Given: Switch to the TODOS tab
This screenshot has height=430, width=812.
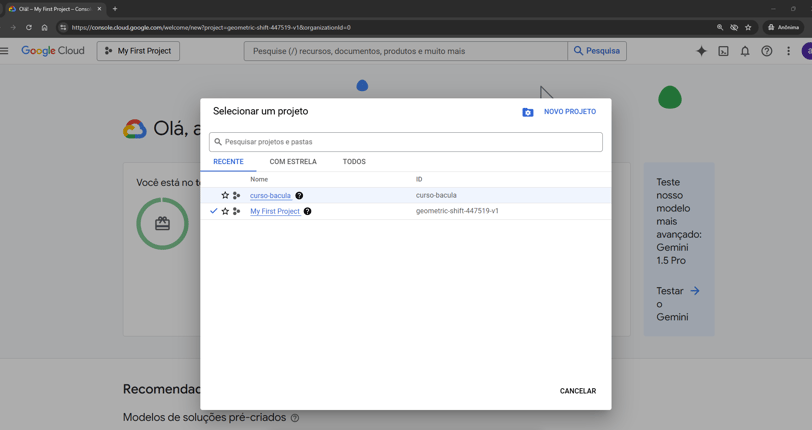Looking at the screenshot, I should (354, 162).
